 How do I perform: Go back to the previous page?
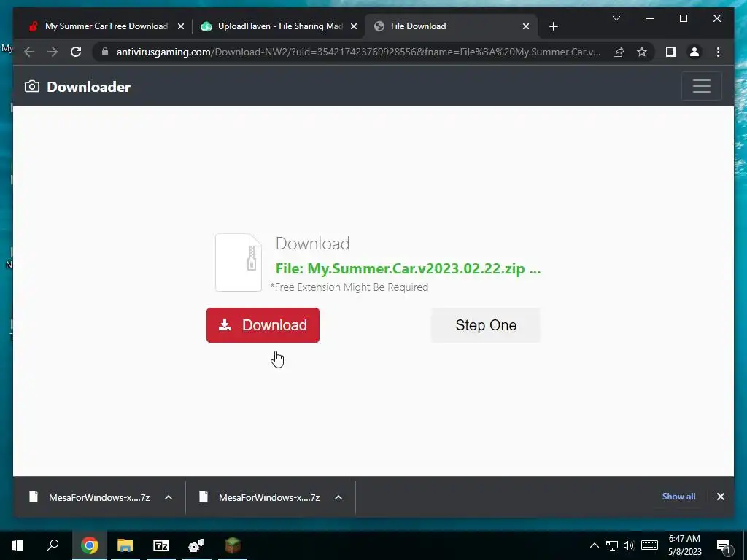point(29,52)
